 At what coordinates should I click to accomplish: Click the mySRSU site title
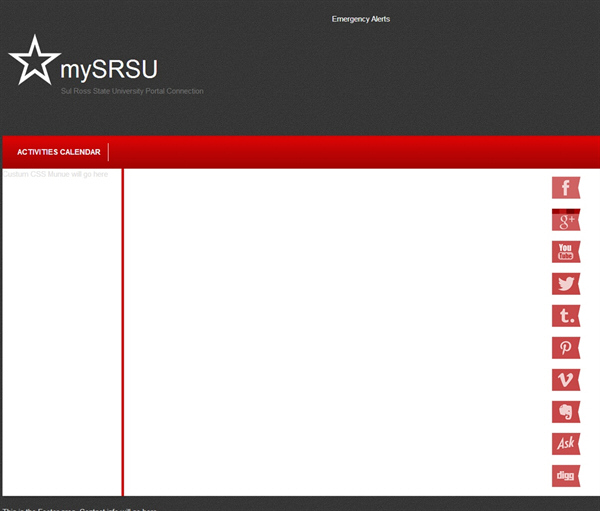(x=108, y=70)
